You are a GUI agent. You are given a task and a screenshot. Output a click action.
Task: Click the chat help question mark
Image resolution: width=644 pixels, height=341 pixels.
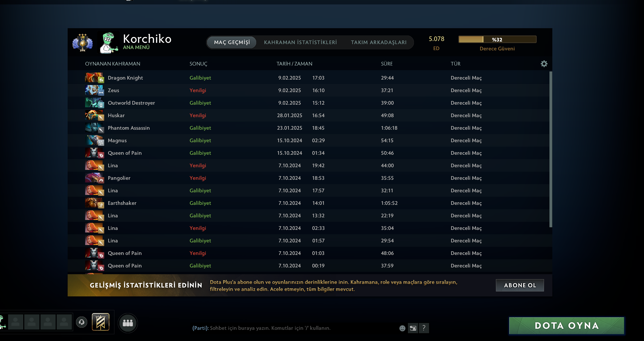424,328
